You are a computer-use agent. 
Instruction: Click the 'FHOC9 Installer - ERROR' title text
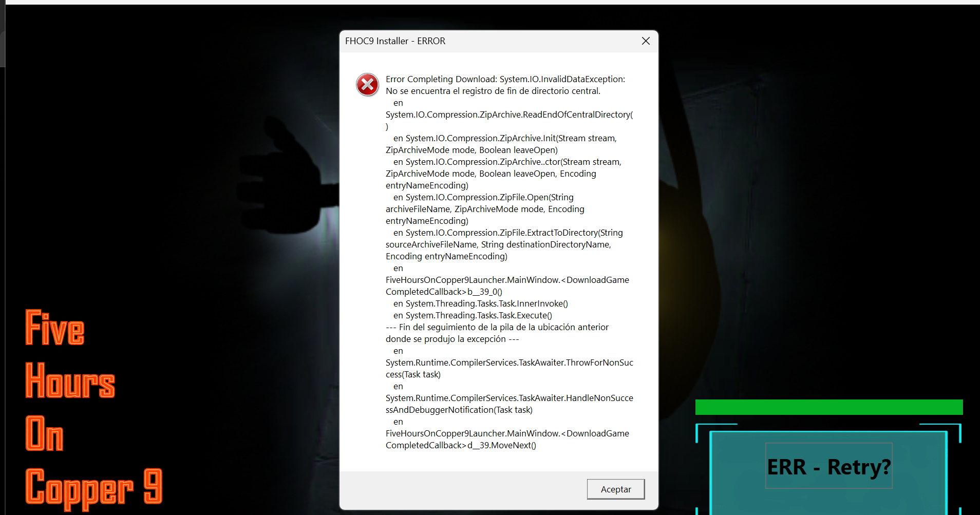click(x=395, y=41)
